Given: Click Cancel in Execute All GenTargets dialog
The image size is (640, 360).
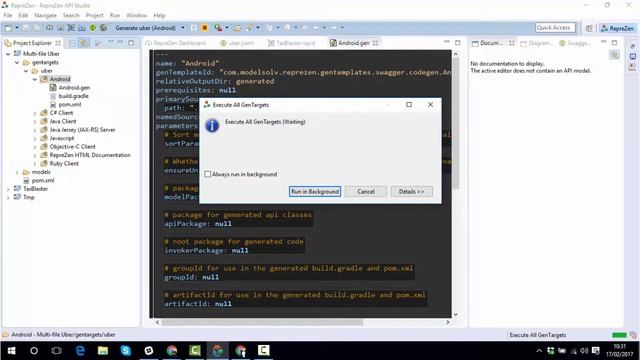Looking at the screenshot, I should (366, 191).
